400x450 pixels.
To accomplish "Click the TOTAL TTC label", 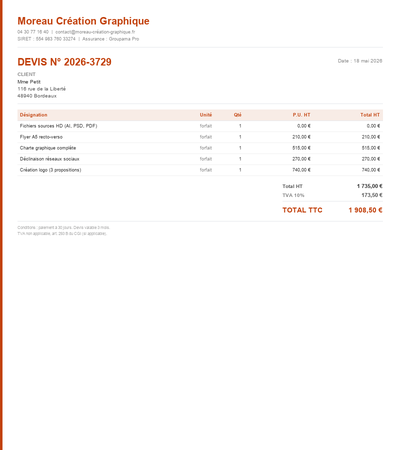I will 302,210.
